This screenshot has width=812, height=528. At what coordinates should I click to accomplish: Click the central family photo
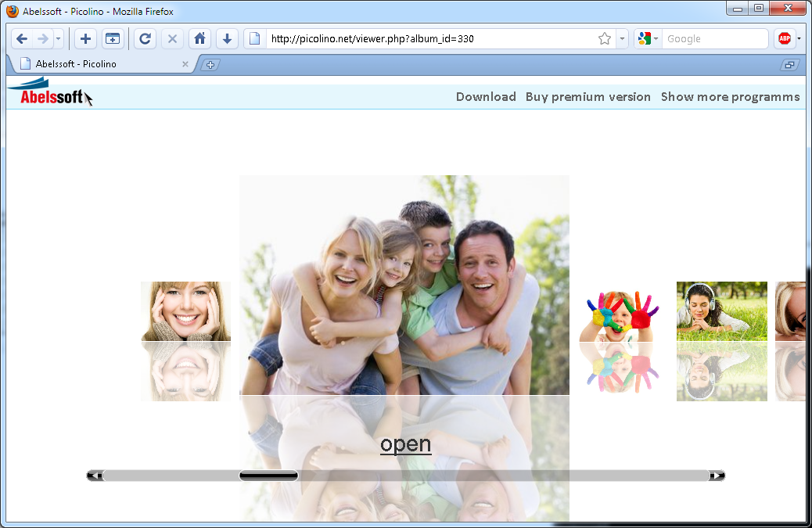point(404,286)
